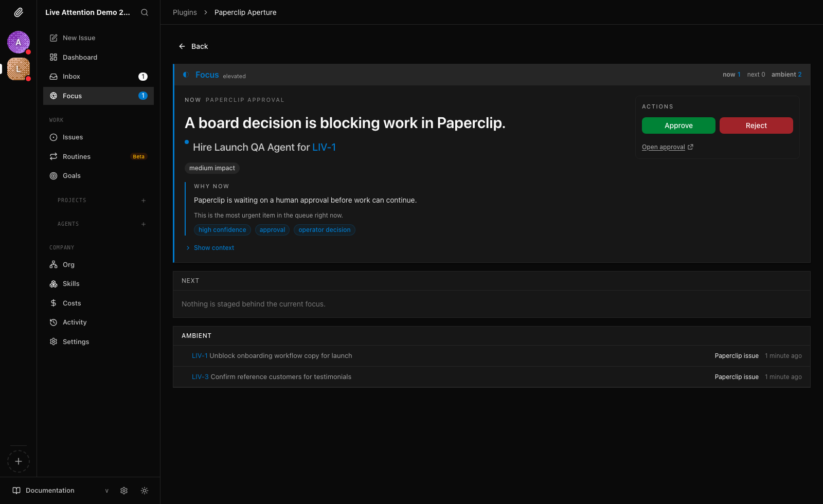Approve the Launch QA Agent hire
Image resolution: width=823 pixels, height=504 pixels.
678,125
